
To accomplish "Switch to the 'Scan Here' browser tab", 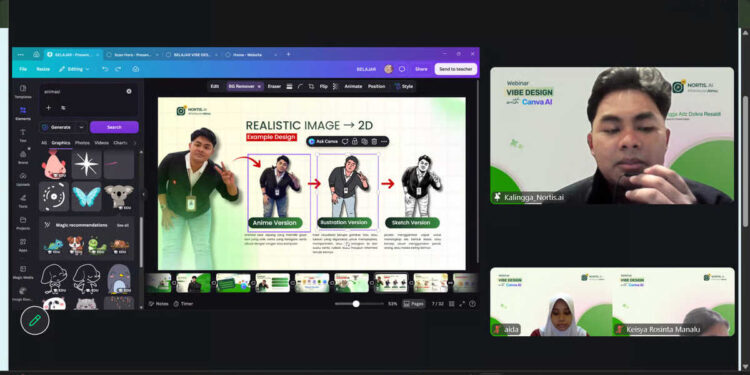I will point(132,55).
